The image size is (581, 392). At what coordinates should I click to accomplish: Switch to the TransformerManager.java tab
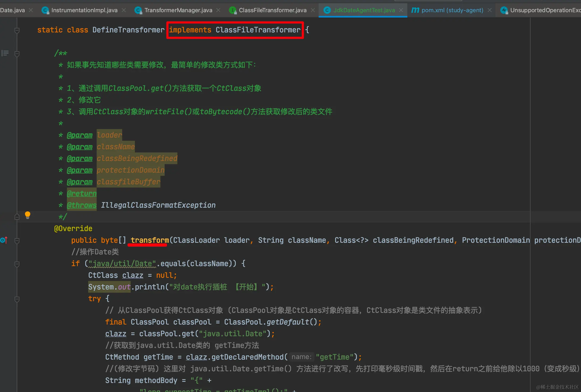(178, 10)
